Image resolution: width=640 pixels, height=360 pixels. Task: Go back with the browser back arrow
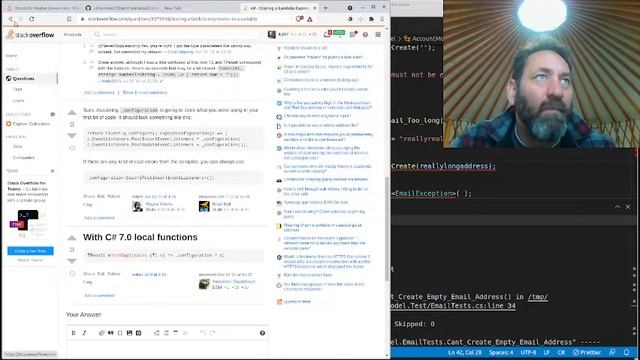[11, 19]
